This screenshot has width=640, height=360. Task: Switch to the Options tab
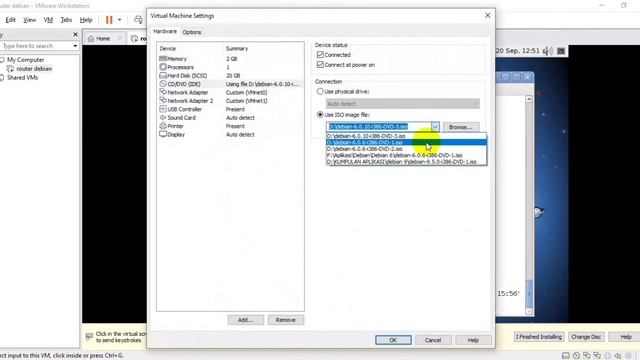[192, 32]
